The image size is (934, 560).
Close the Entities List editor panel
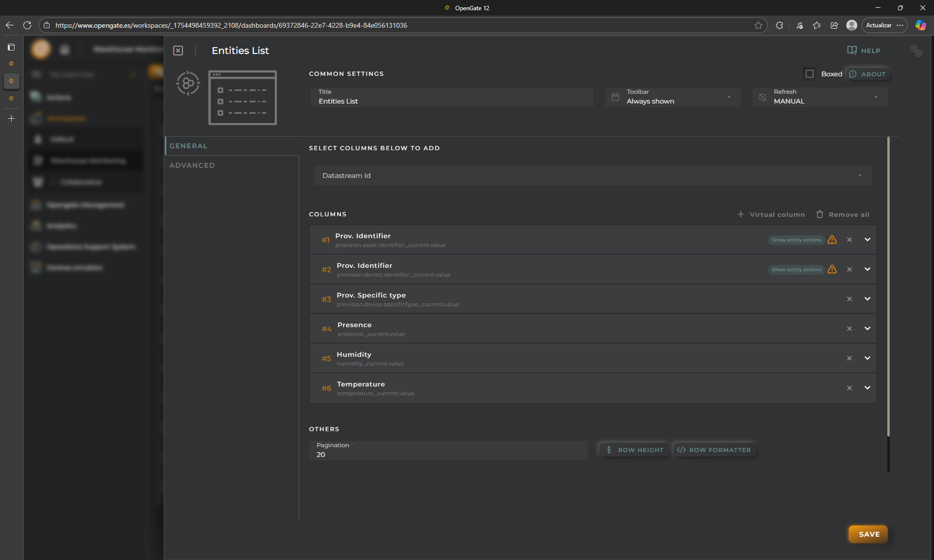(178, 51)
